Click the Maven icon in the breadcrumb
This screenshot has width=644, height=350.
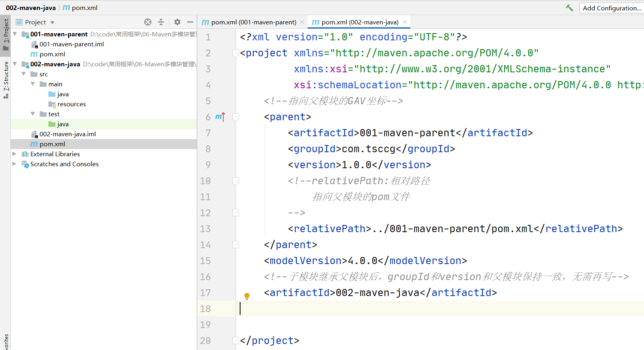(66, 8)
